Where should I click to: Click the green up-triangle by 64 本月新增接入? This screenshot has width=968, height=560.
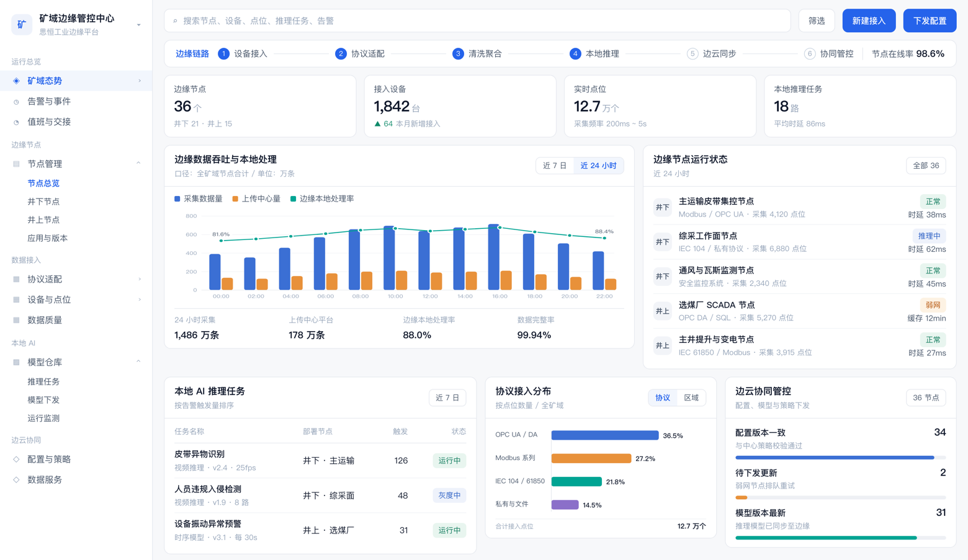pyautogui.click(x=377, y=123)
